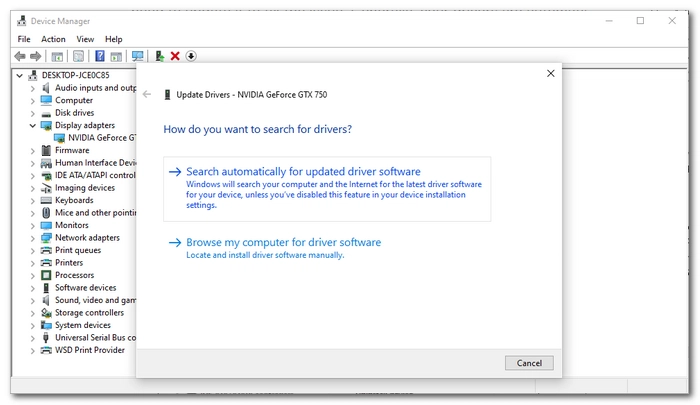The height and width of the screenshot is (405, 700).
Task: Click the Storage controllers category icon
Action: [46, 313]
